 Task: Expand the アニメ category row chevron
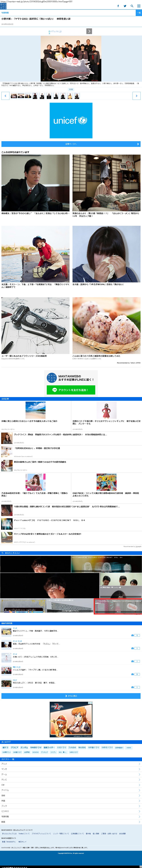(139, 764)
